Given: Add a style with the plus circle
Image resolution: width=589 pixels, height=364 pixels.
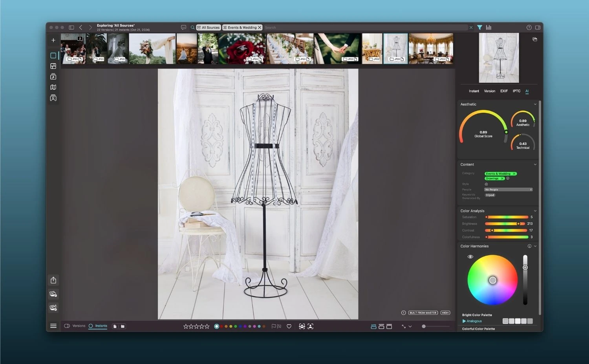Looking at the screenshot, I should click(486, 184).
